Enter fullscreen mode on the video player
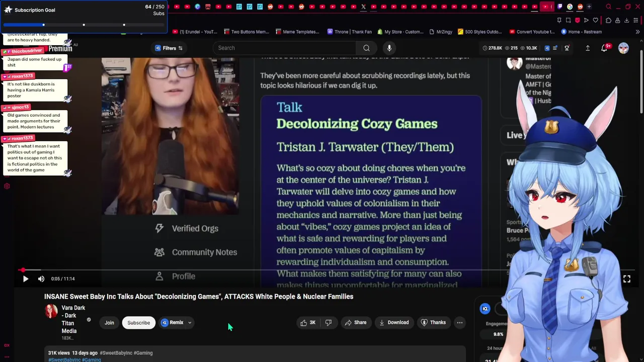 626,279
